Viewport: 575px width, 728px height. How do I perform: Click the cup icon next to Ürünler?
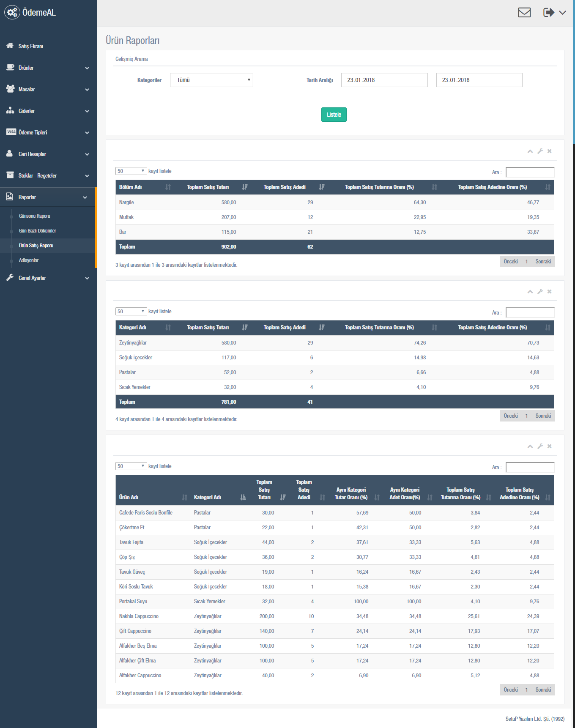click(x=10, y=67)
